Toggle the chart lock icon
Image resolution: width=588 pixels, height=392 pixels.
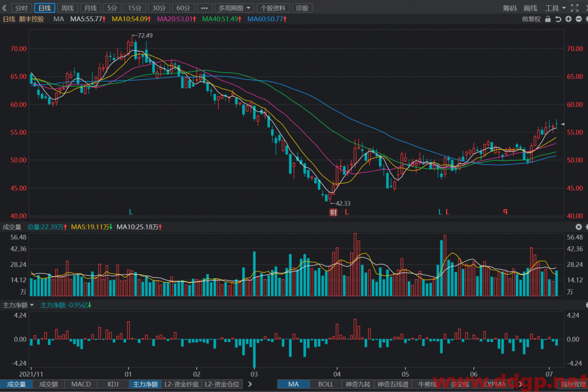pos(548,19)
